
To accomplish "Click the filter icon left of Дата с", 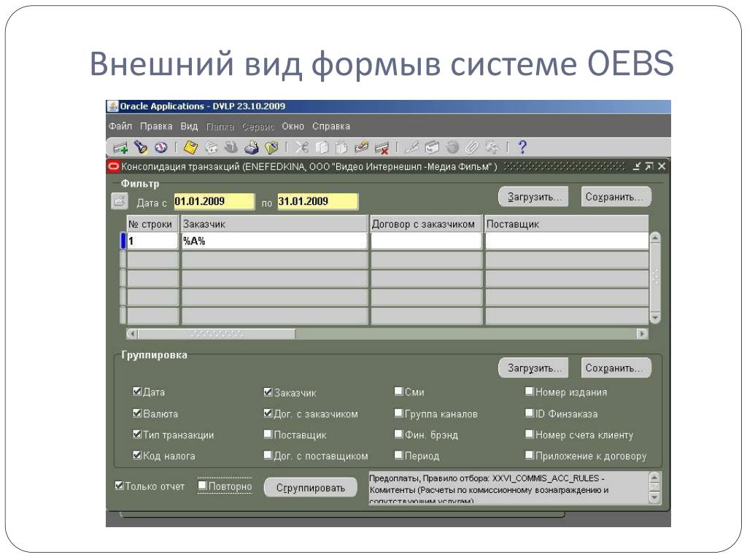I will 120,201.
